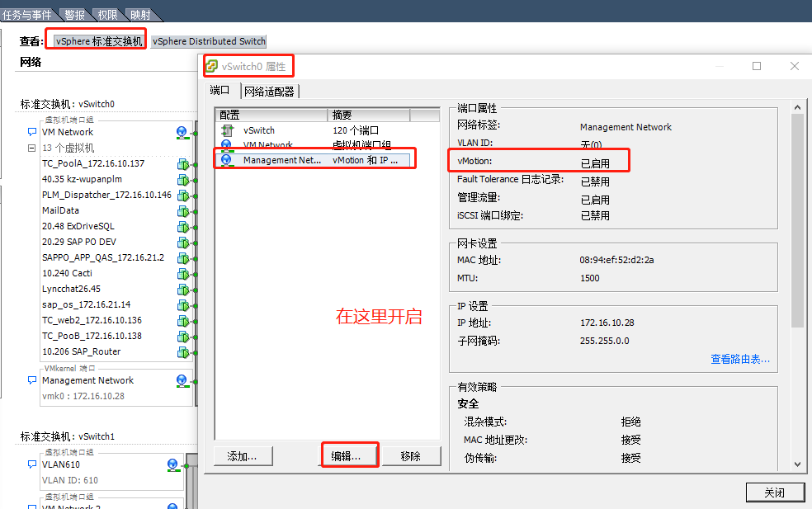Open the 映射 tab
Viewport: 812px width, 509px height.
click(x=140, y=15)
